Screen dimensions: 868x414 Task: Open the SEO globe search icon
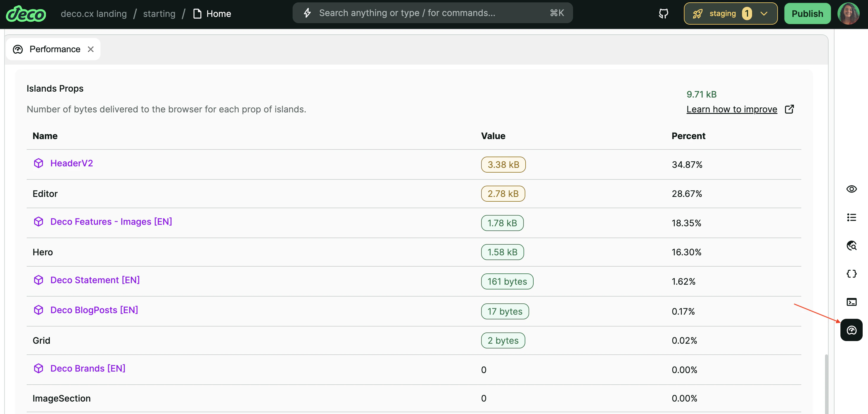tap(851, 246)
